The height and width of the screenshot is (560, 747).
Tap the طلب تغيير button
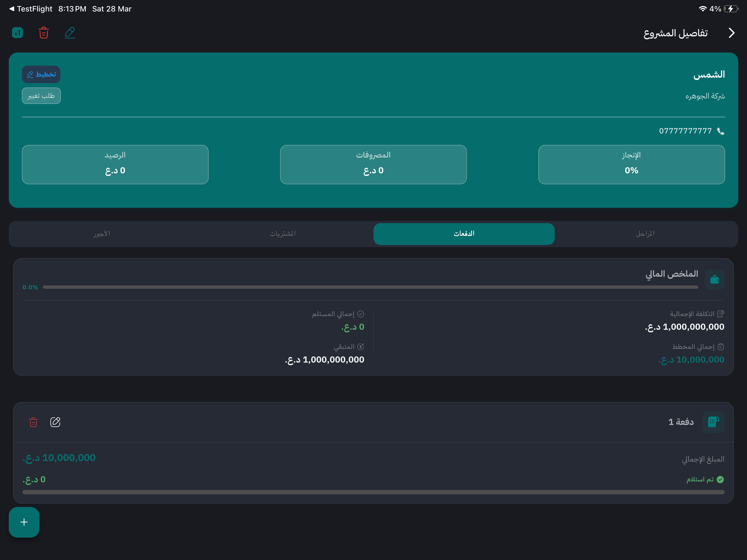coord(41,96)
